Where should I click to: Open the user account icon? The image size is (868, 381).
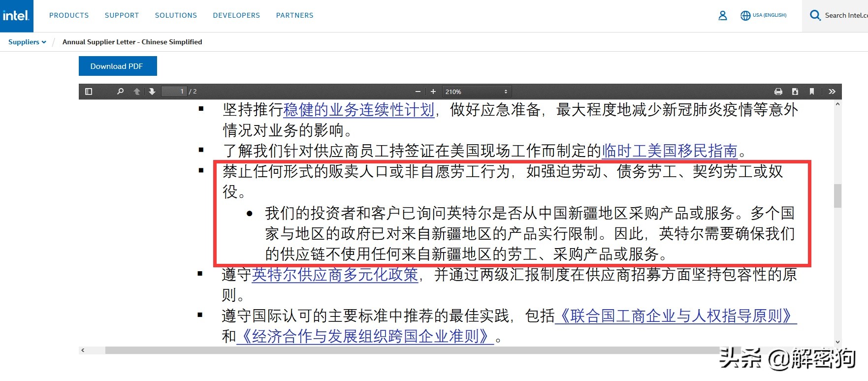click(722, 16)
